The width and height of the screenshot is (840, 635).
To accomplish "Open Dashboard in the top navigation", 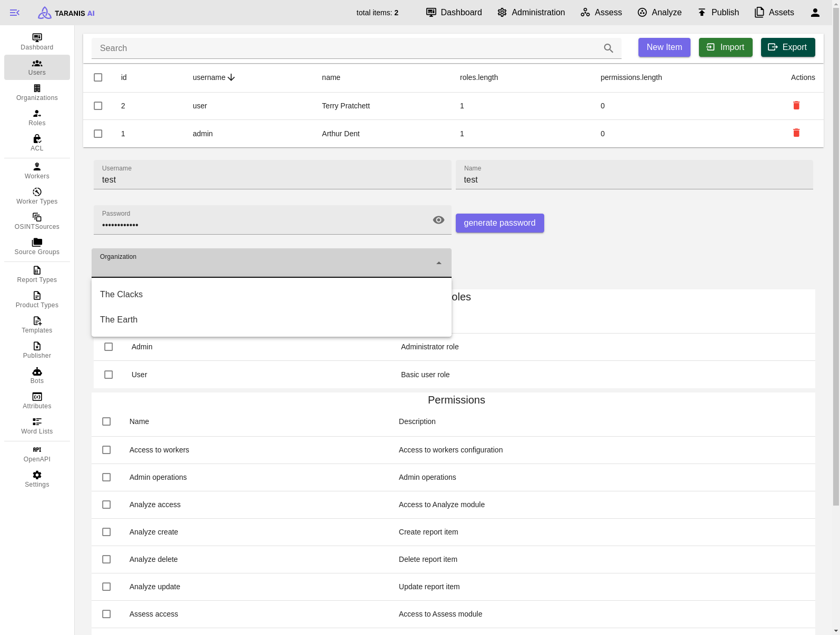I will click(454, 13).
